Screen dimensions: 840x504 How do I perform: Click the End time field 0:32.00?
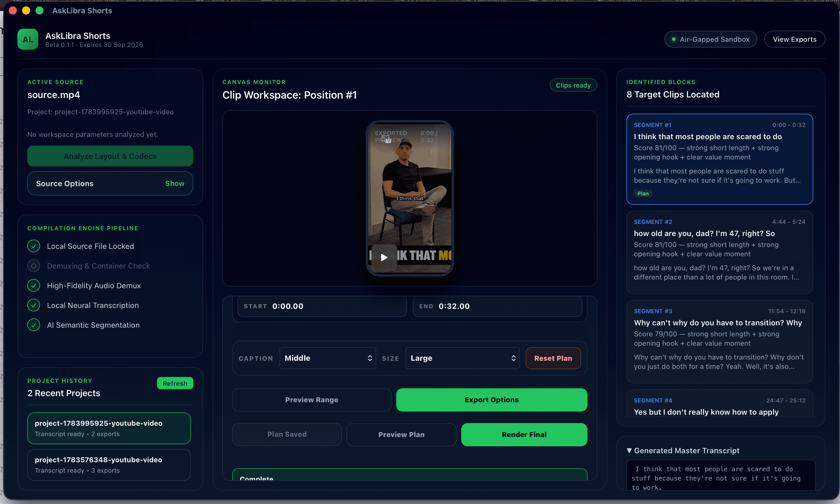pos(497,306)
